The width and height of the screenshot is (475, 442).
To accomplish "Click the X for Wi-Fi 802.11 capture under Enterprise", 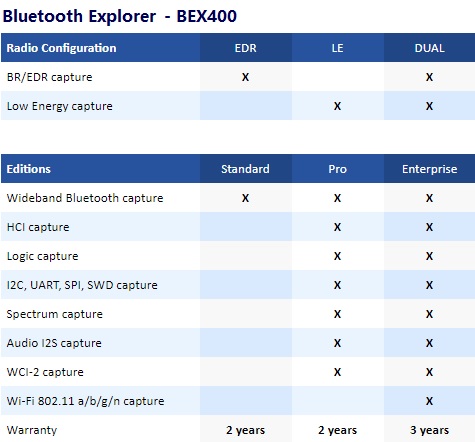I will (429, 401).
